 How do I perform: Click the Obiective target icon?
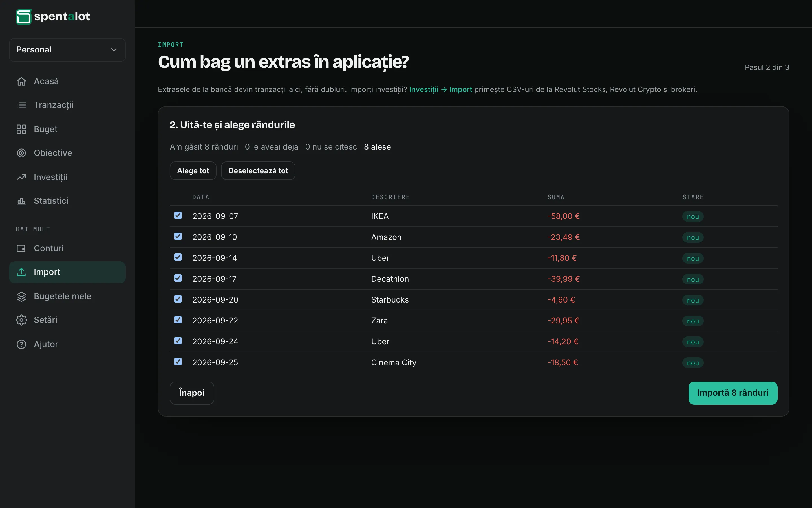coord(21,153)
